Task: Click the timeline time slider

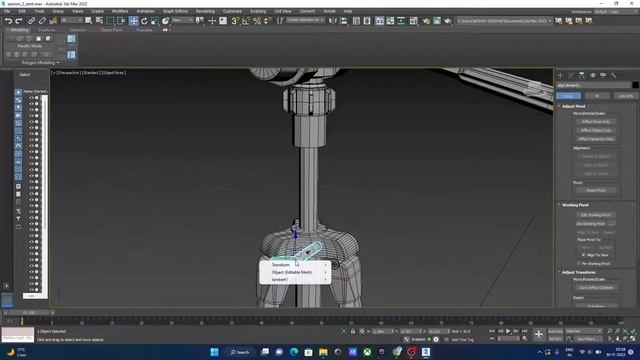Action: click(29, 313)
